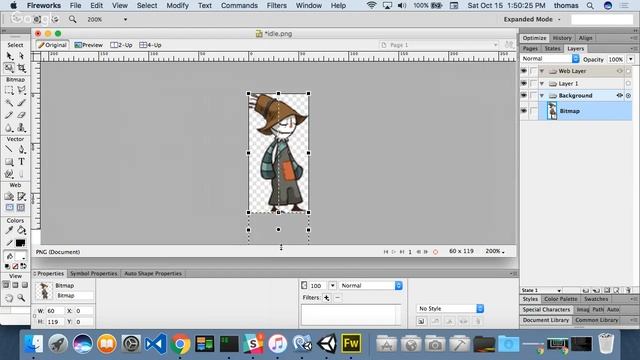The width and height of the screenshot is (640, 360).
Task: Select the Rubber Stamp tool
Action: point(21,127)
